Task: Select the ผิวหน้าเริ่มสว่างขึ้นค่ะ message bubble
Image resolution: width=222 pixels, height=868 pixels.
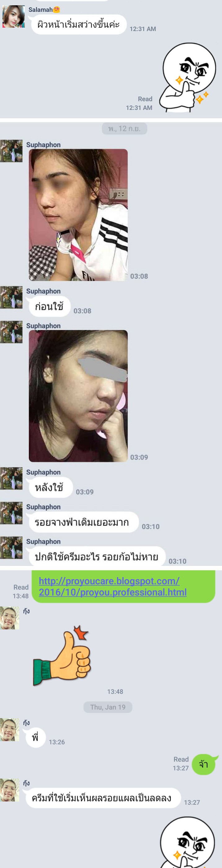Action: 79,24
